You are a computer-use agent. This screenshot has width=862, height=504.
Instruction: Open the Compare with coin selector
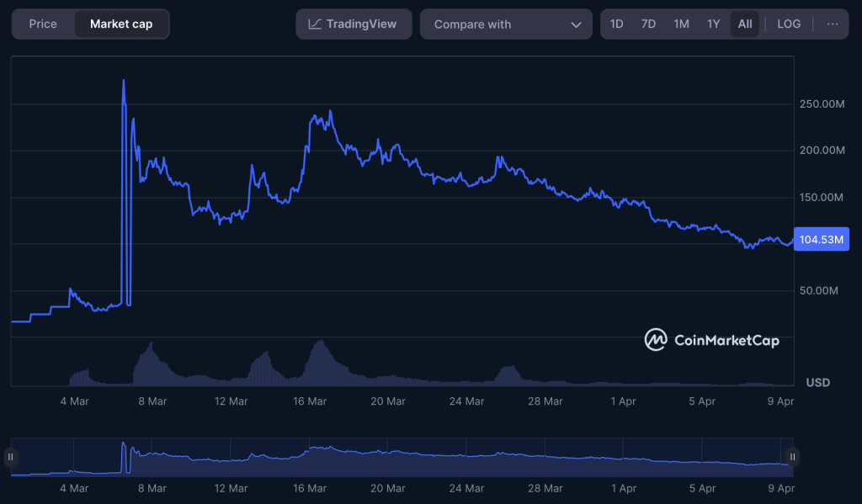505,24
